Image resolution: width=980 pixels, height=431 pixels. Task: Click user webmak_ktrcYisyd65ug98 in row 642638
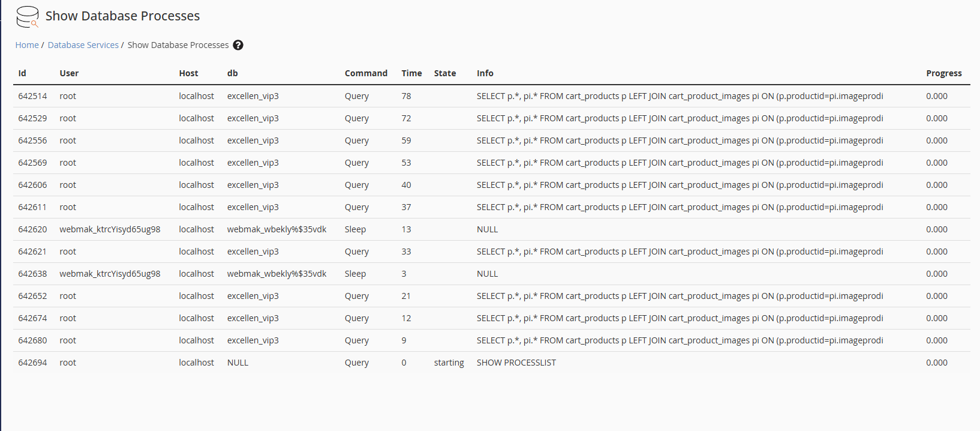pyautogui.click(x=110, y=274)
